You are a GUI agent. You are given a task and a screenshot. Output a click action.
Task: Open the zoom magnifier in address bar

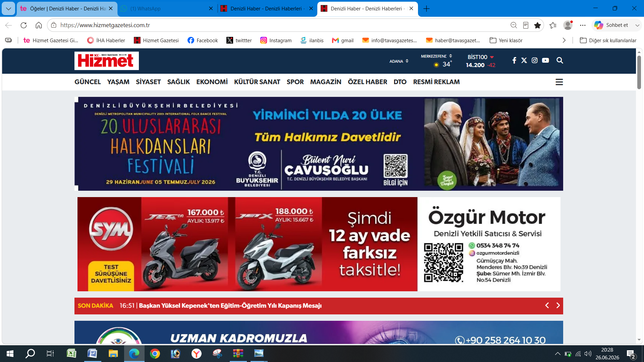[514, 25]
